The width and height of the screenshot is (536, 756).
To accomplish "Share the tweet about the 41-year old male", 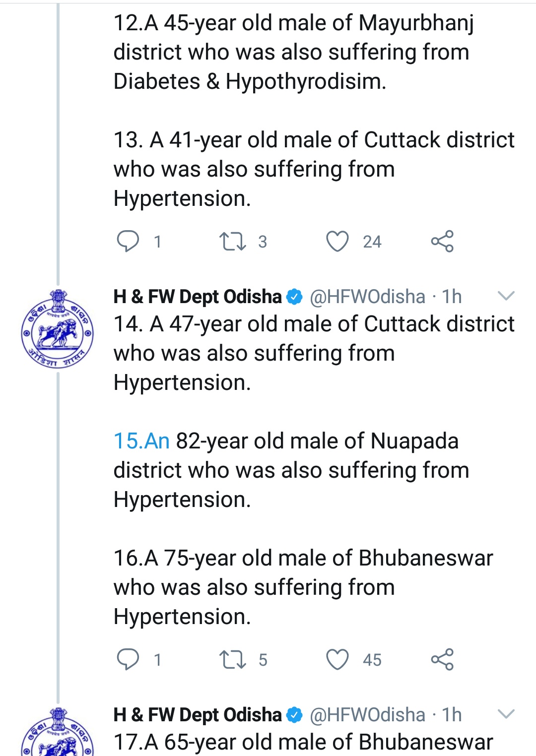I will 442,242.
